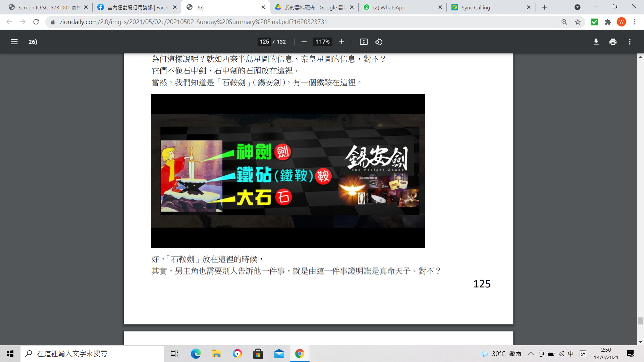Open the Windows Start menu

click(10, 354)
